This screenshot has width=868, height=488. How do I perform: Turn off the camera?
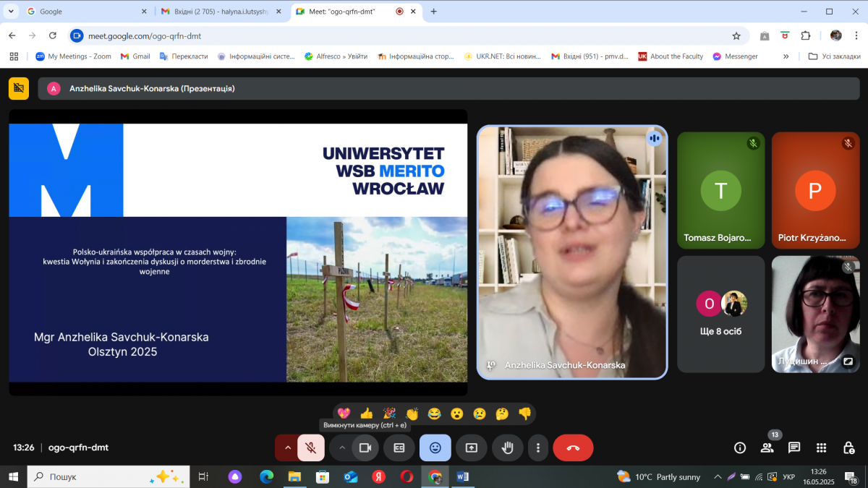pos(365,448)
